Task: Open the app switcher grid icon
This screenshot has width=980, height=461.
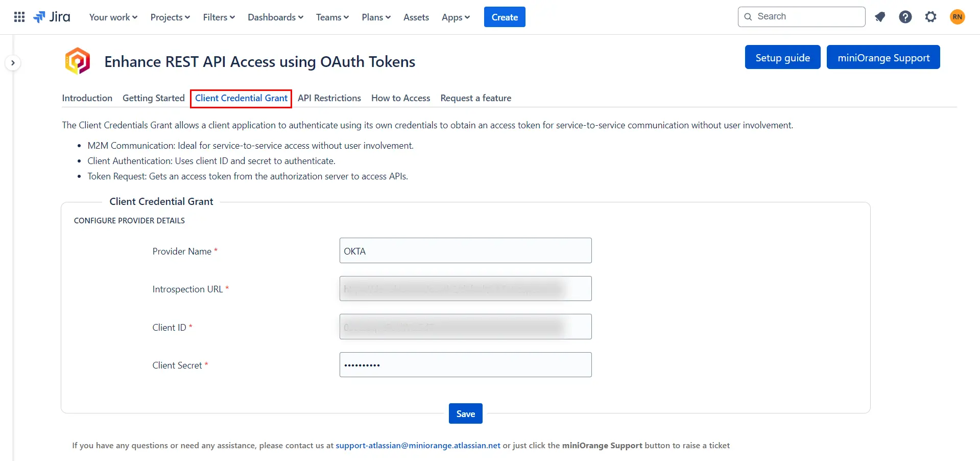Action: (19, 17)
